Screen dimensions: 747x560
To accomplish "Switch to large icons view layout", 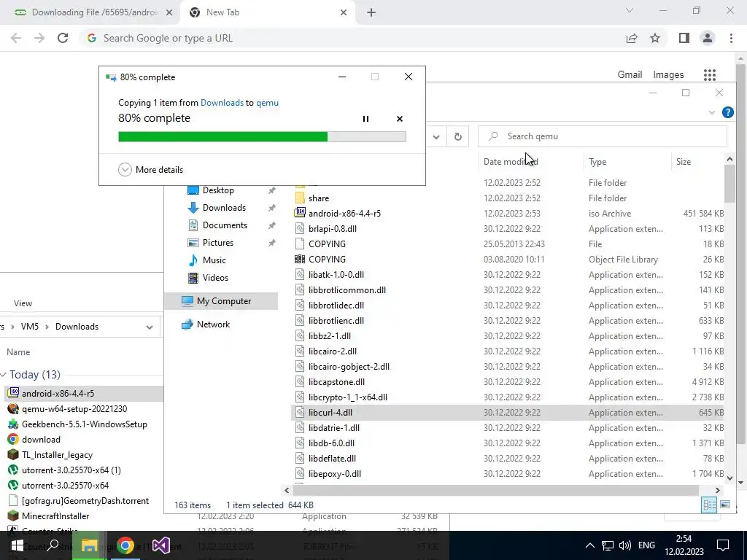I will tap(725, 505).
